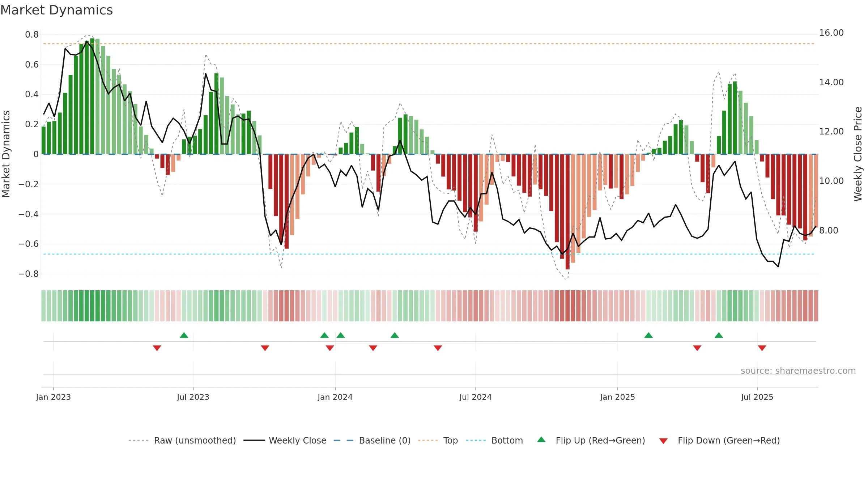Image resolution: width=868 pixels, height=488 pixels.
Task: Click the green flip-up marker around Mar 2024
Action: (x=395, y=335)
